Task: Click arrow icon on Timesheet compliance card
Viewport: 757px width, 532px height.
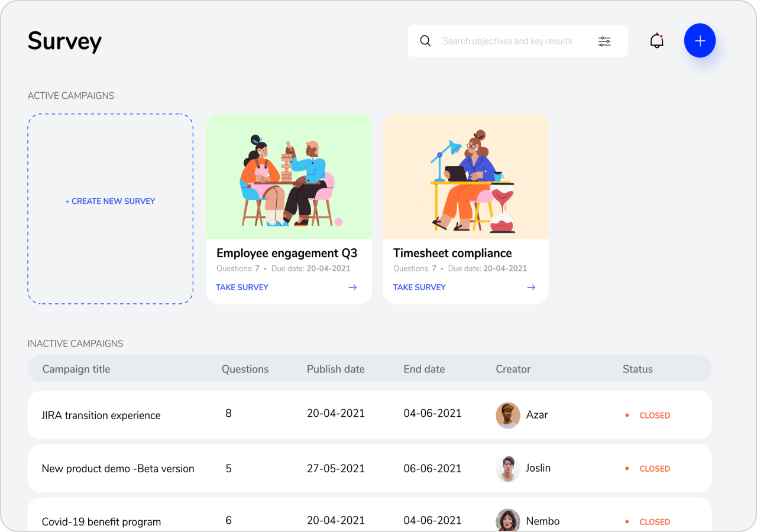Action: tap(531, 287)
